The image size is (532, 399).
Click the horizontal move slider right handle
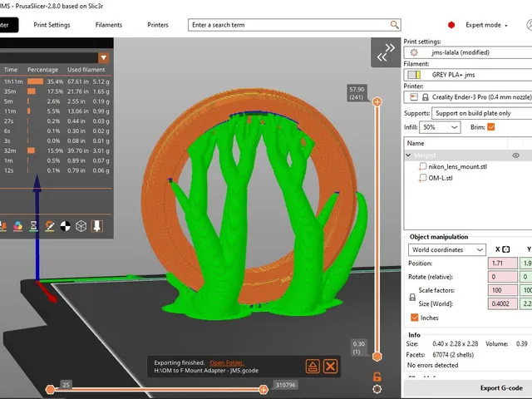click(x=264, y=390)
